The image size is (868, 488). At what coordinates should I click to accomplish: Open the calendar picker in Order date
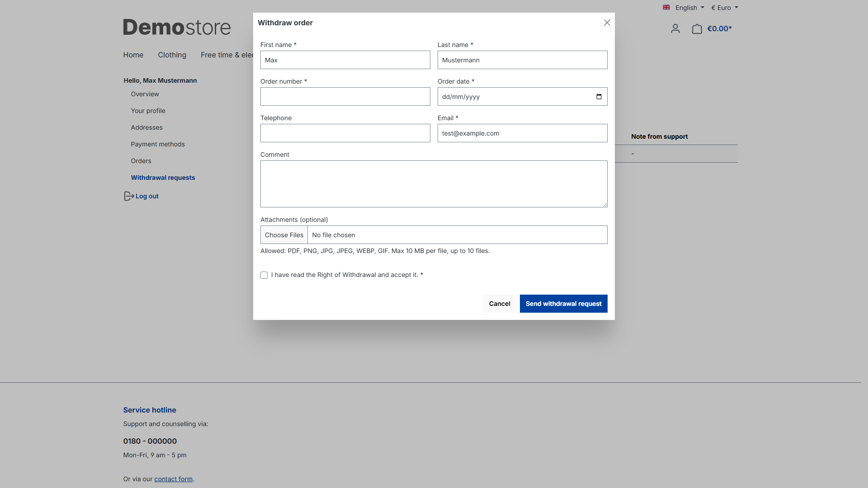tap(599, 97)
